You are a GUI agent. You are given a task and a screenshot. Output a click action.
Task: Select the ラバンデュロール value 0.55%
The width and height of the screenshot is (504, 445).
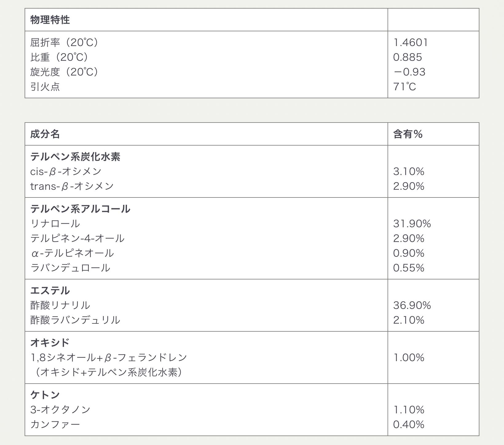(x=408, y=268)
